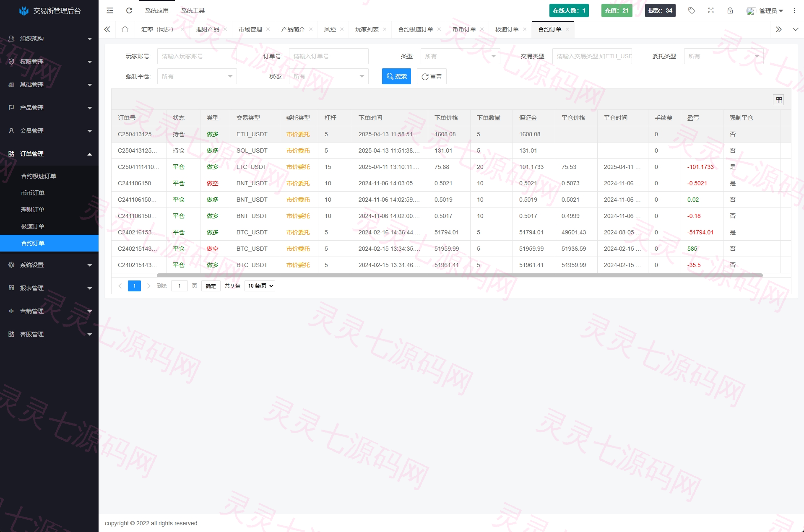The width and height of the screenshot is (804, 532).
Task: Collapse the sidebar with the menu-fold icon
Action: click(110, 10)
